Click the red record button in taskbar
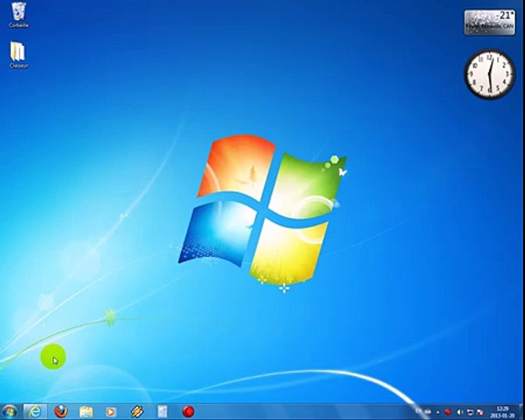The image size is (525, 420). [x=188, y=412]
